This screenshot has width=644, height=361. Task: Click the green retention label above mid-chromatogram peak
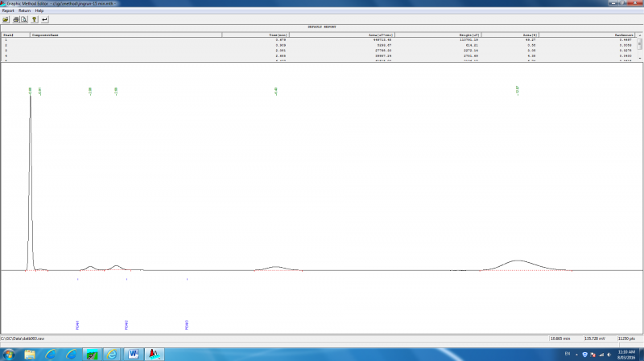pyautogui.click(x=275, y=91)
